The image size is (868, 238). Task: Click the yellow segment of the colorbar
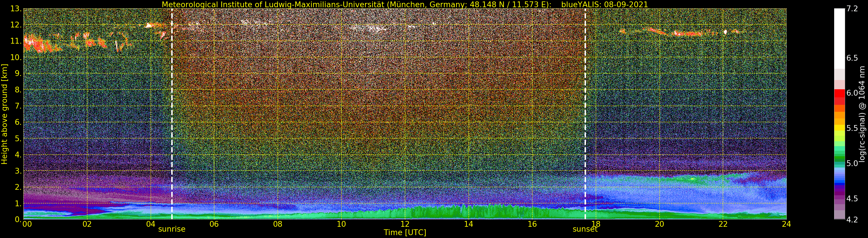[x=839, y=128]
